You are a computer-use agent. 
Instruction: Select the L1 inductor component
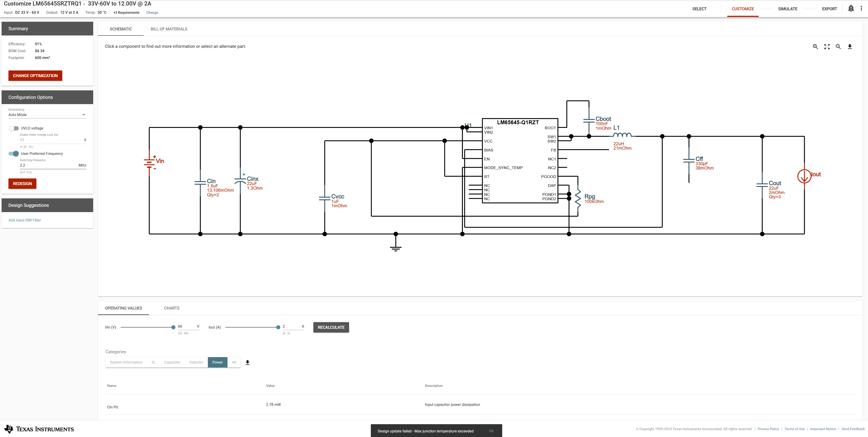[x=622, y=135]
